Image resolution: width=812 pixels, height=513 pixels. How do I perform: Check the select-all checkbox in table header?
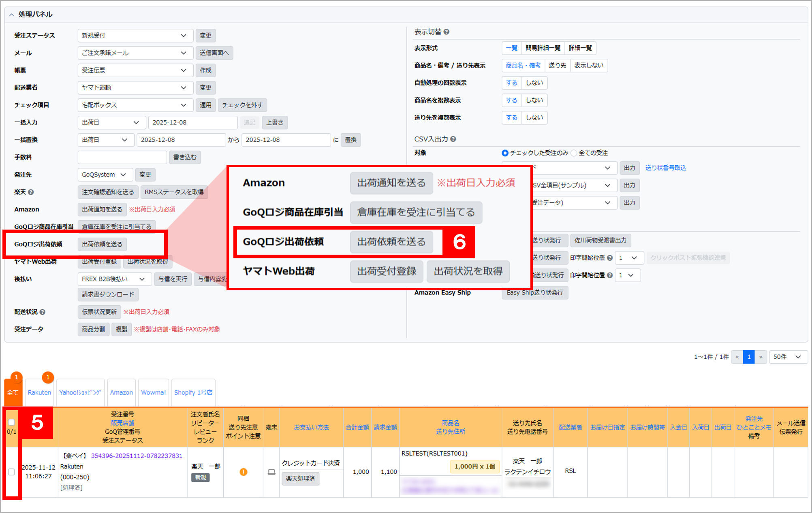point(11,422)
